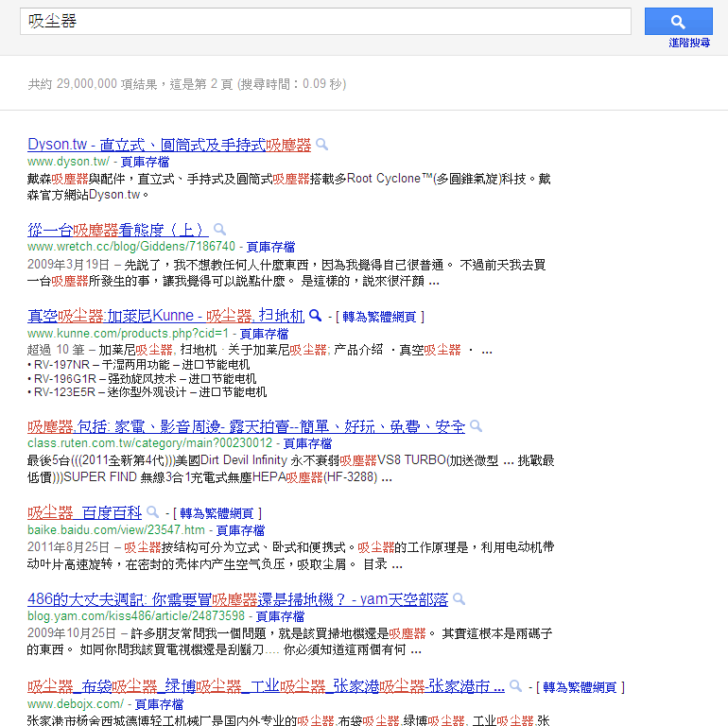Image resolution: width=728 pixels, height=726 pixels.
Task: Click class.ruten.com.tw/category/main?00230012 URL
Action: [150, 443]
